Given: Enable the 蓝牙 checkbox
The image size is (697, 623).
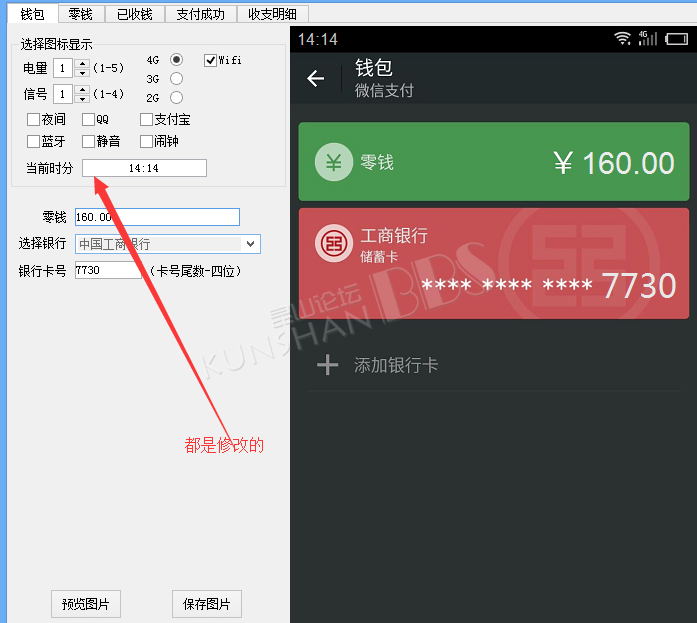Looking at the screenshot, I should click(x=33, y=141).
